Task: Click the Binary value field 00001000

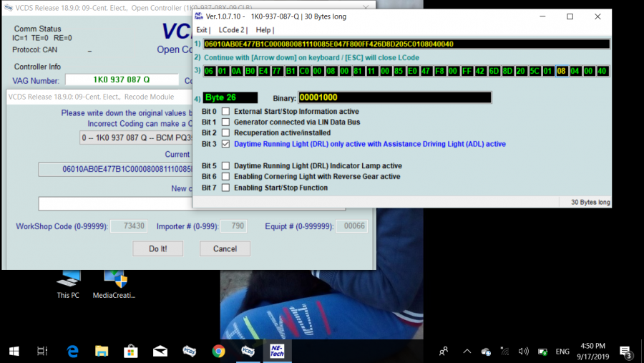Action: click(395, 97)
